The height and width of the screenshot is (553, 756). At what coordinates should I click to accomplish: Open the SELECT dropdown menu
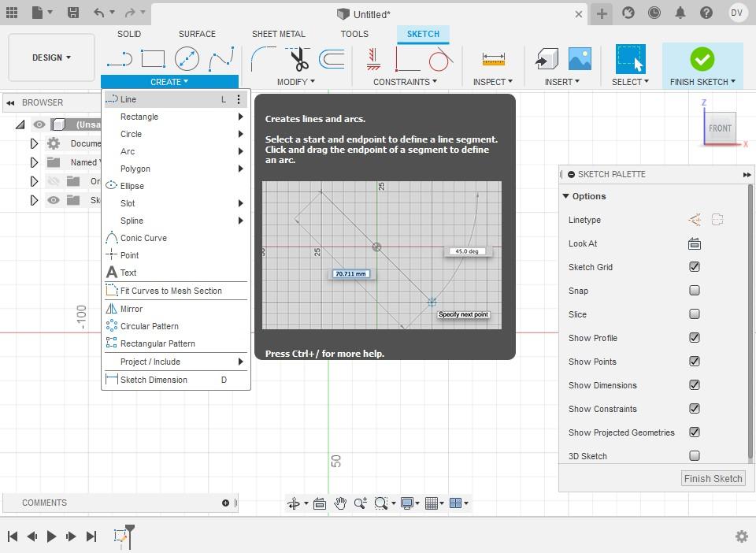(x=630, y=82)
